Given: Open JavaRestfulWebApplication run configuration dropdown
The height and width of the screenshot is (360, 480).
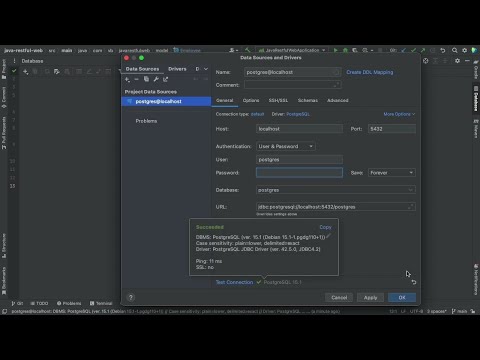Looking at the screenshot, I should (292, 50).
